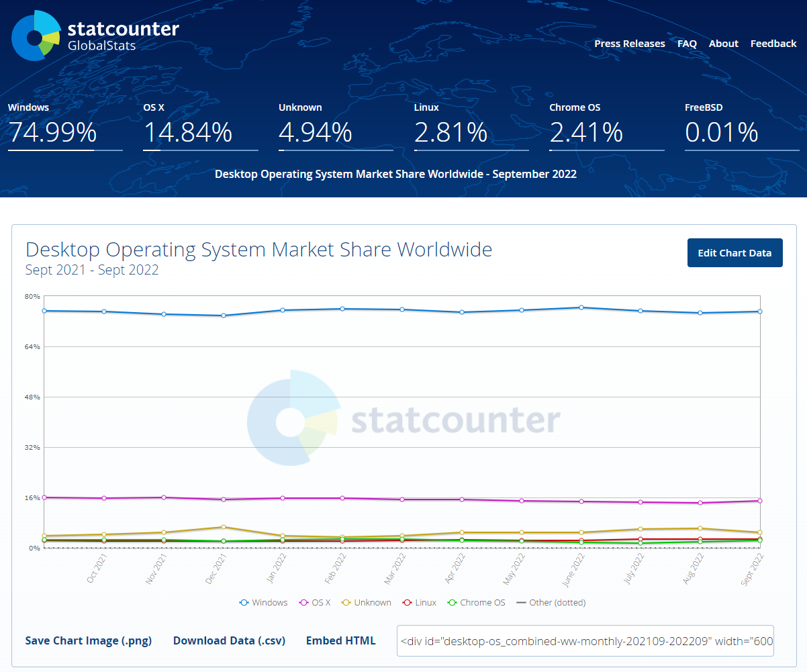807x672 pixels.
Task: Click the embed HTML code field
Action: click(585, 640)
